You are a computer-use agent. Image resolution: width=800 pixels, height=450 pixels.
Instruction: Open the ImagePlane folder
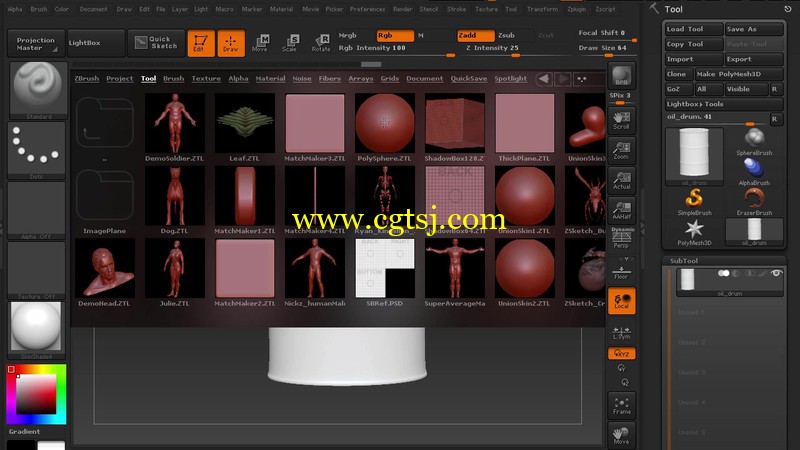105,201
